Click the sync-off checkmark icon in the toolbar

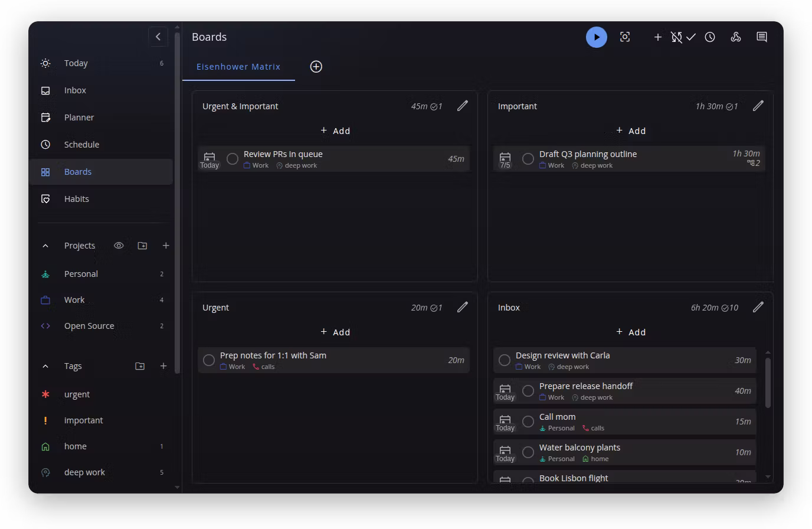tap(683, 37)
